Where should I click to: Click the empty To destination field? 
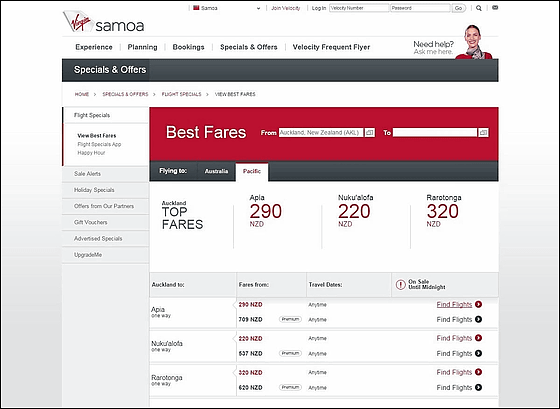[x=435, y=133]
